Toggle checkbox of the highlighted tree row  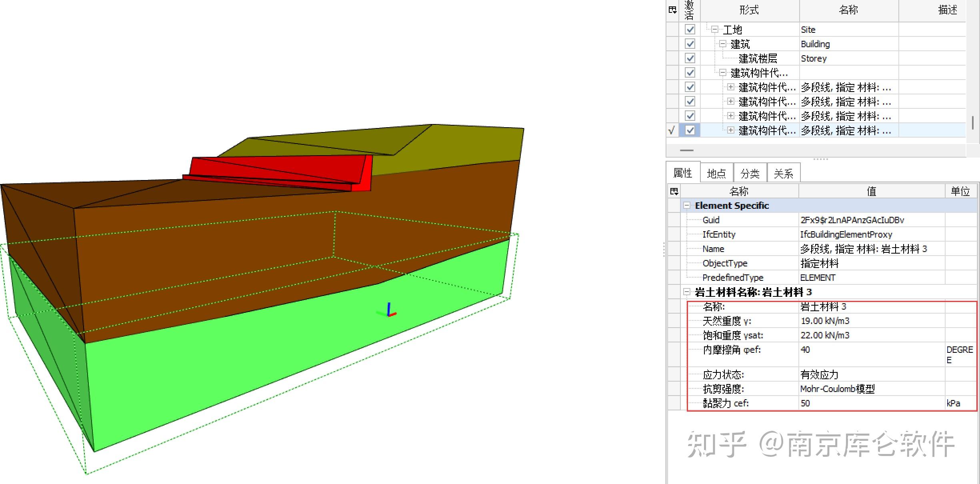tap(690, 130)
